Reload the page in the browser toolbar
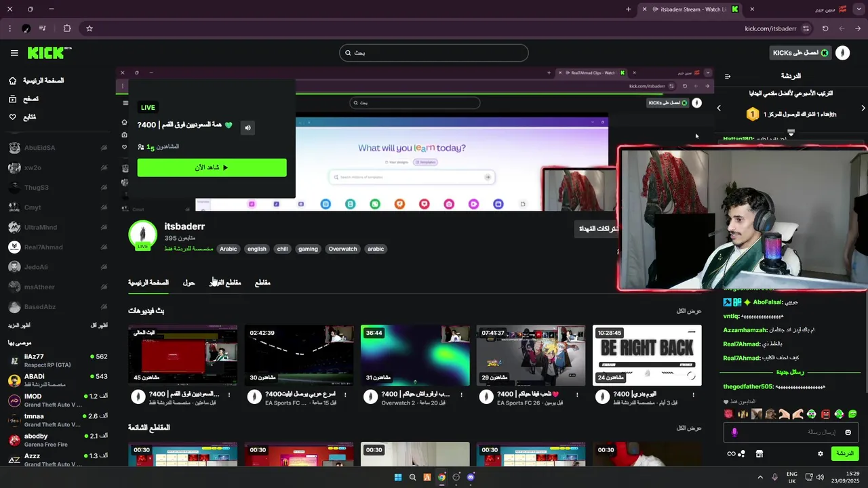The height and width of the screenshot is (488, 868). pyautogui.click(x=825, y=28)
